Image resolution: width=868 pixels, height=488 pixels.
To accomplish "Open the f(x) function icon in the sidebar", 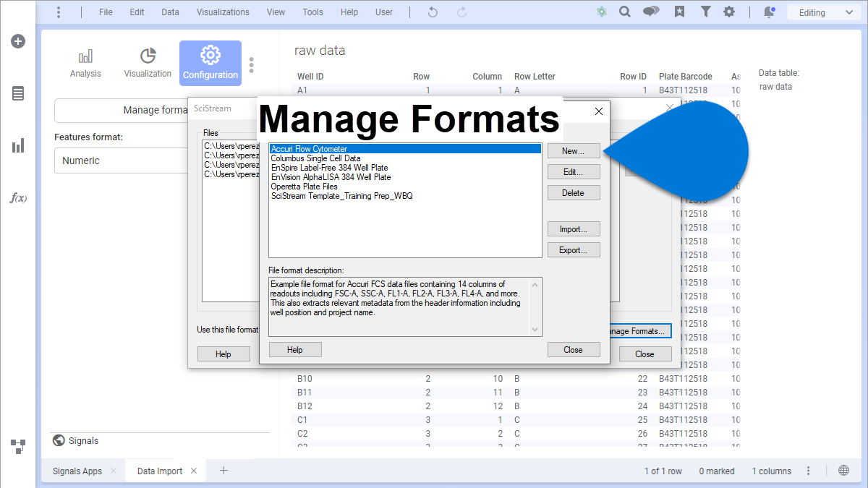I will coord(18,198).
